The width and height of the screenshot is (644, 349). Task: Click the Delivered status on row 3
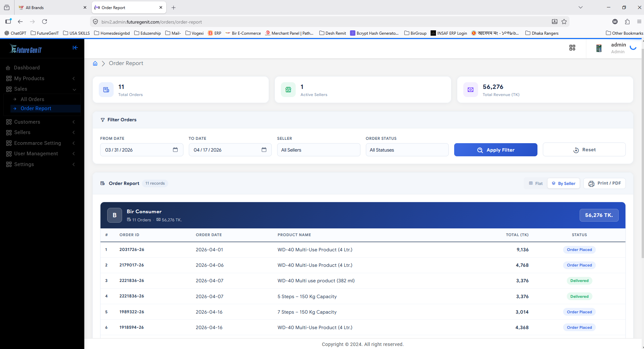(579, 281)
